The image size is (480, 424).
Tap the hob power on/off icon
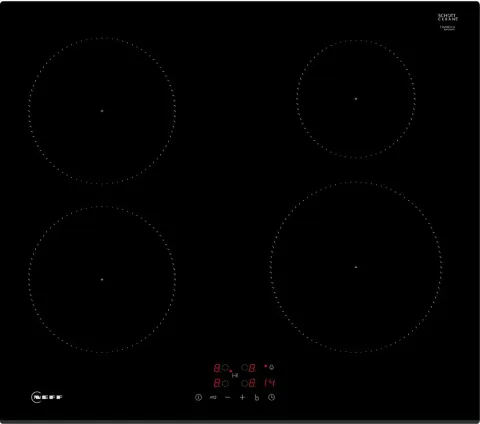(x=198, y=397)
